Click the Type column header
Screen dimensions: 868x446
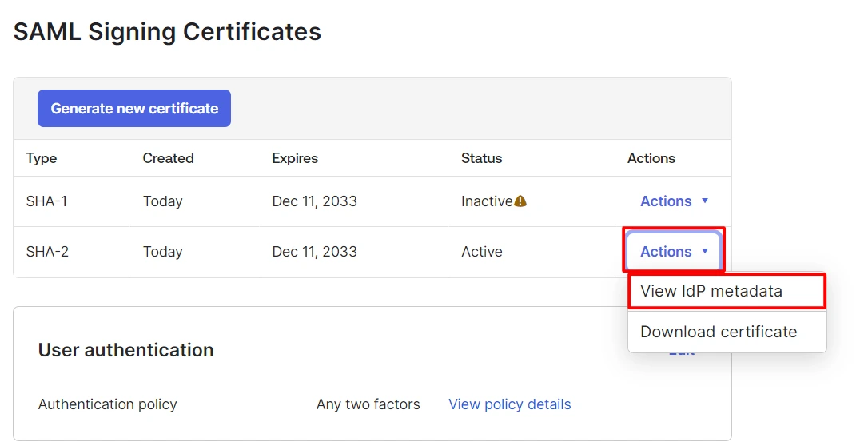click(42, 158)
